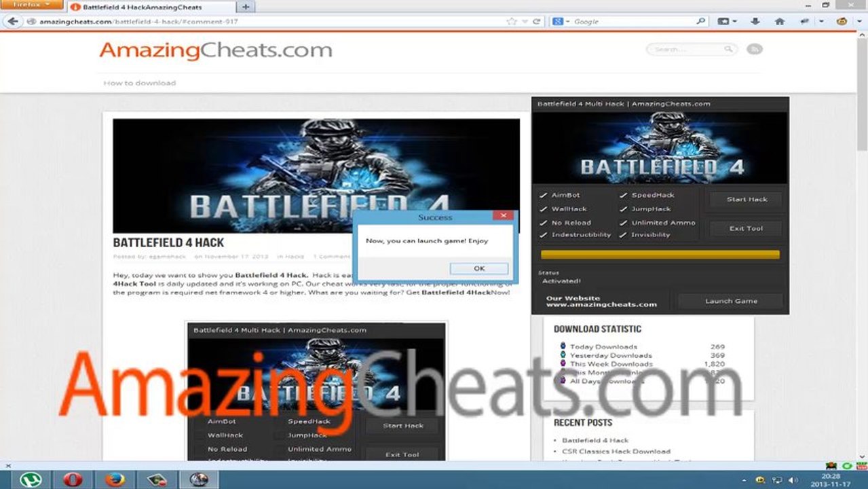This screenshot has height=489, width=868.
Task: Close the Success dialog with X
Action: tap(503, 216)
